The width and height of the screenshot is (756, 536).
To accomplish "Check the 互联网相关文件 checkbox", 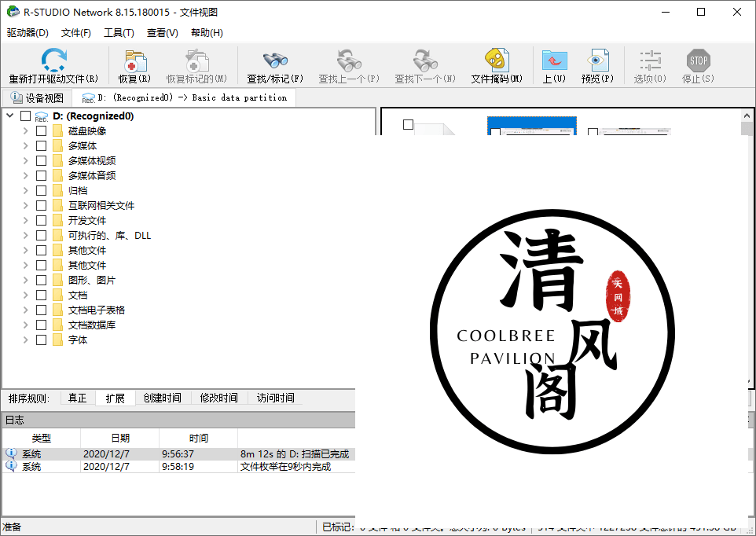I will [42, 205].
